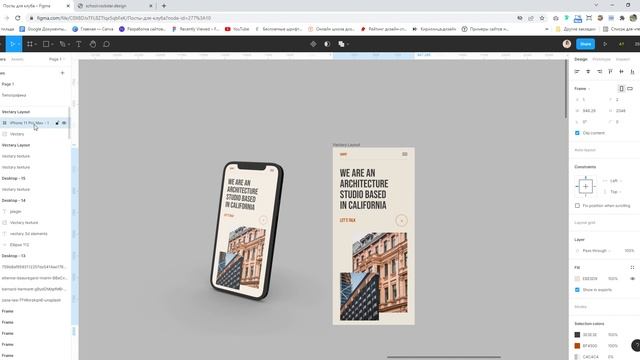Click the Align bottom icon
The image size is (640, 360).
(x=632, y=71)
